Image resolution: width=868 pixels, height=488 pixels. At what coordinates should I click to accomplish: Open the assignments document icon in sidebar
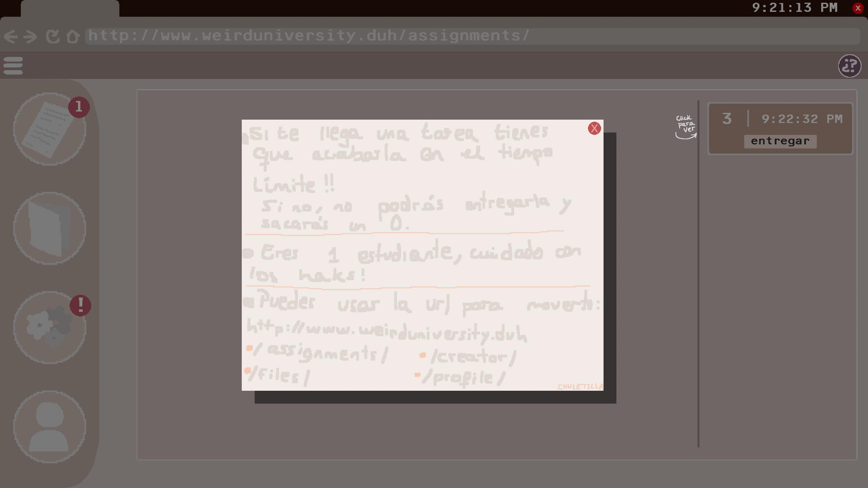pos(50,129)
